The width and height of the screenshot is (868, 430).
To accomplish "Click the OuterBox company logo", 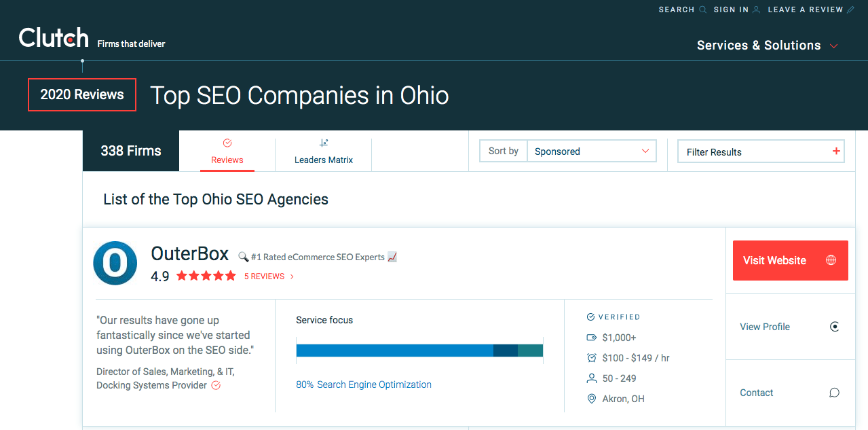I will tap(115, 263).
